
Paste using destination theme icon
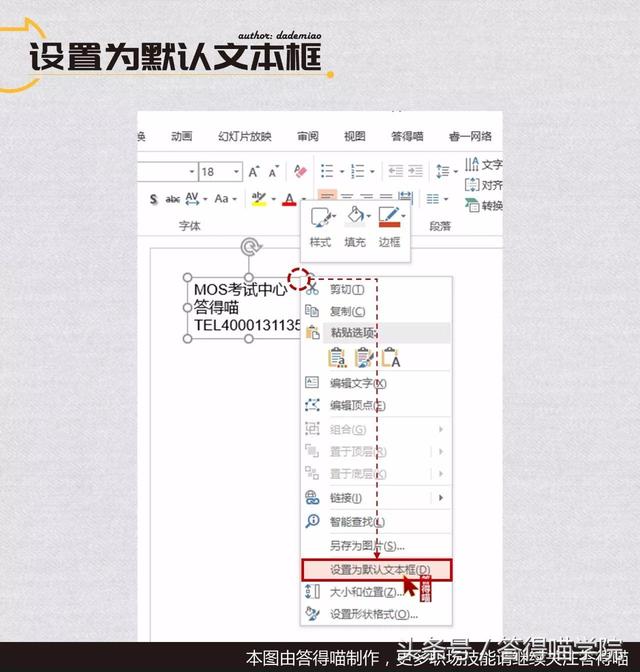337,357
